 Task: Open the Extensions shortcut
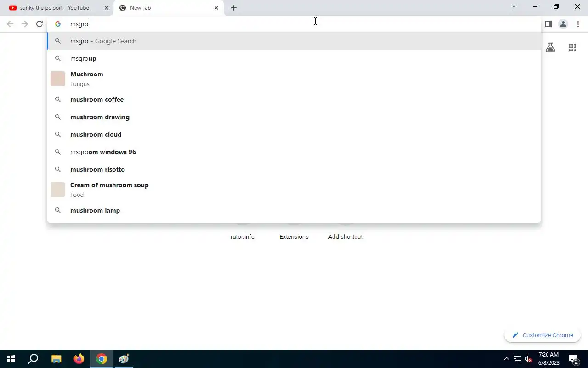pyautogui.click(x=294, y=236)
